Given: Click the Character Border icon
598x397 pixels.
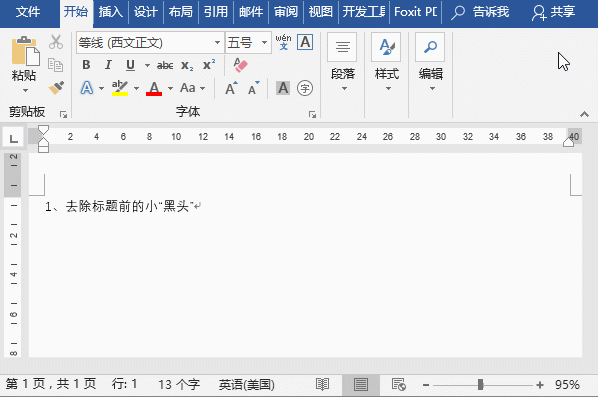Looking at the screenshot, I should pos(305,42).
